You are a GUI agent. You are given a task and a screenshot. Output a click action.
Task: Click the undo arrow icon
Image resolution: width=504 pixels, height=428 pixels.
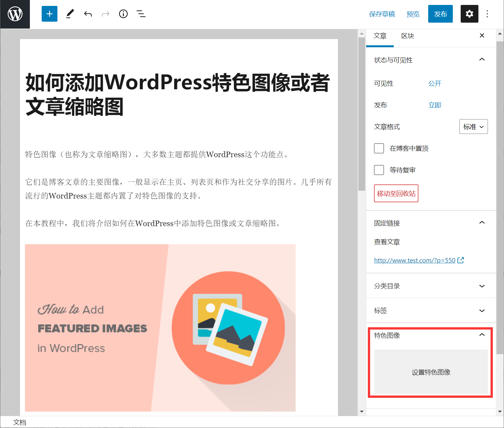tap(88, 14)
